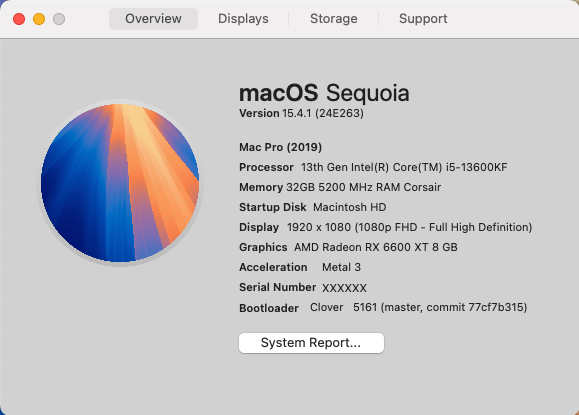Click the gray disabled zoom button
The width and height of the screenshot is (579, 415).
[59, 19]
